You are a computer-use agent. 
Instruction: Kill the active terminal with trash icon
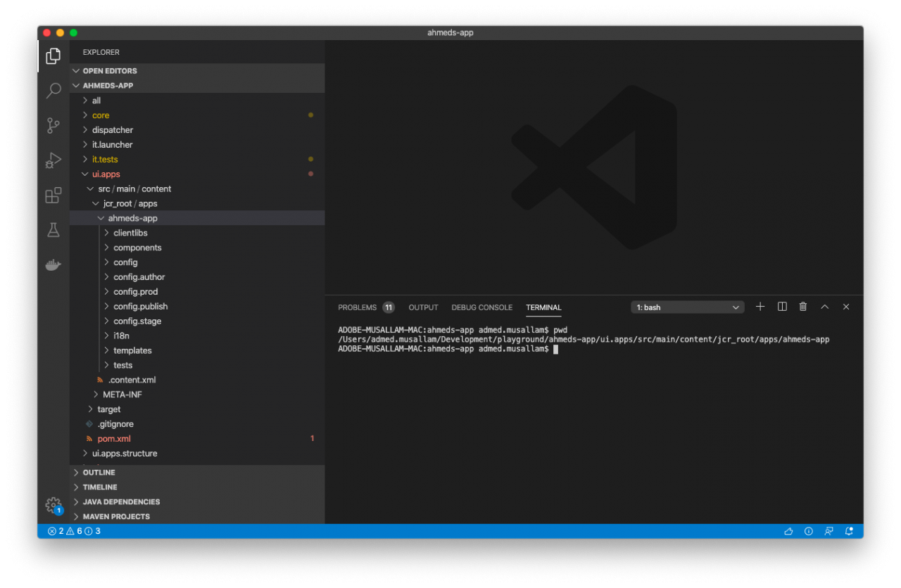(x=802, y=306)
